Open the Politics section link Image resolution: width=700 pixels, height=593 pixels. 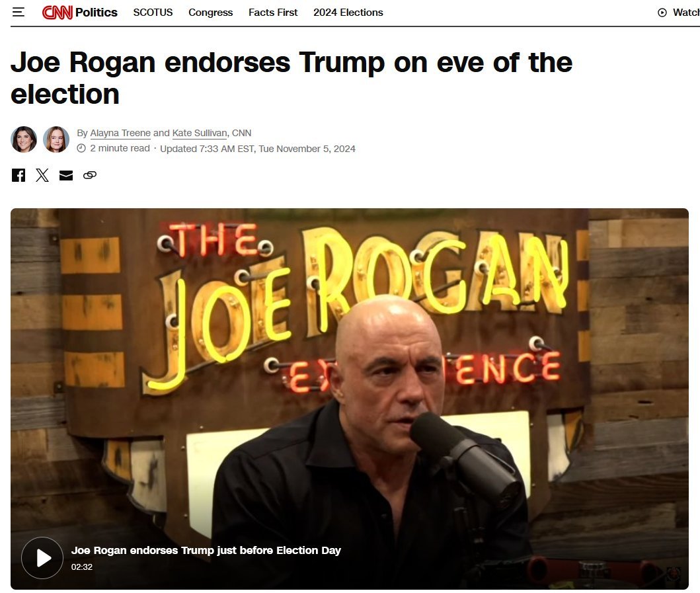(x=97, y=13)
